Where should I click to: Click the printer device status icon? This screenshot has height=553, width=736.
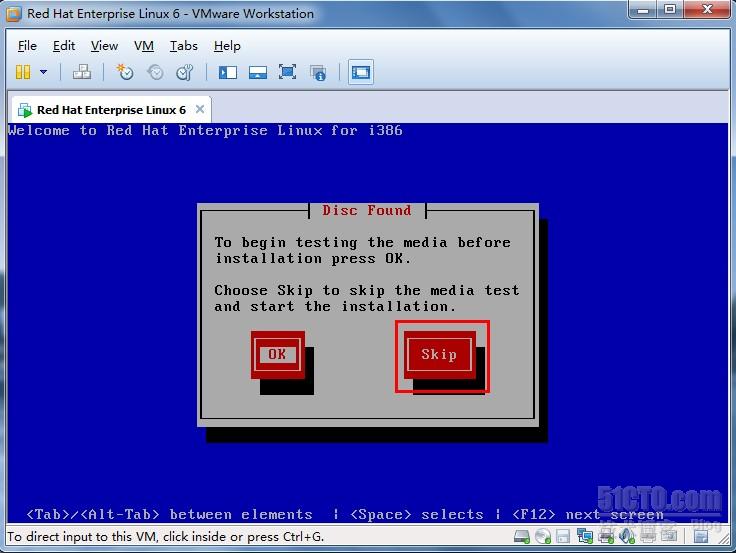(606, 537)
